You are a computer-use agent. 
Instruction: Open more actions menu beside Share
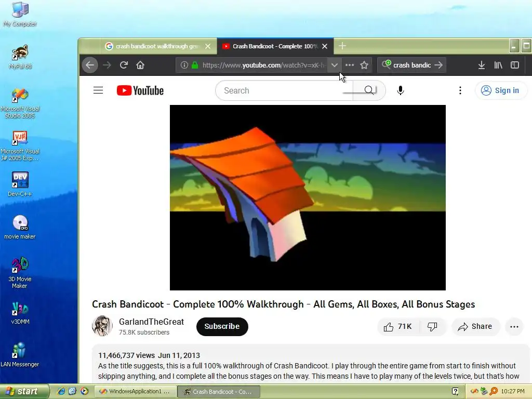514,326
